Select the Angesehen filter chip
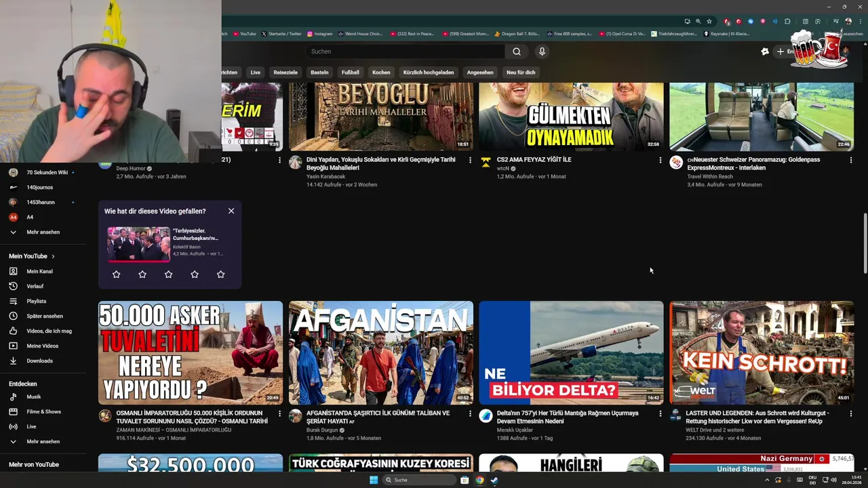Image resolution: width=868 pixels, height=488 pixels. (480, 73)
